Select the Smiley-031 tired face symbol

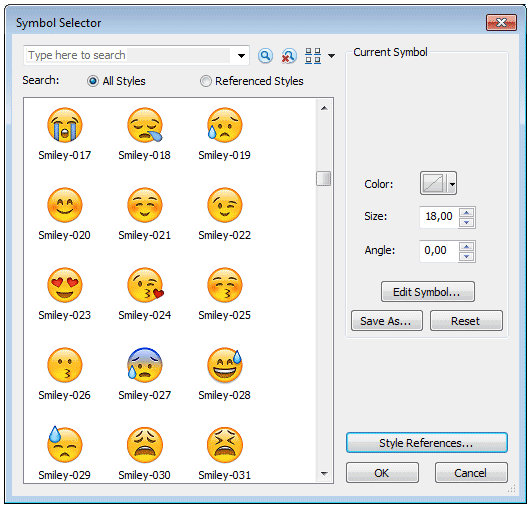(225, 445)
